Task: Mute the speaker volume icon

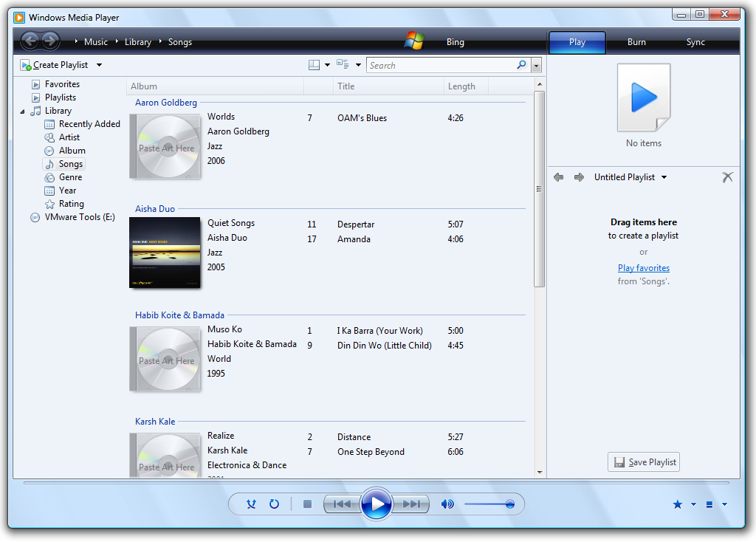Action: (x=447, y=504)
